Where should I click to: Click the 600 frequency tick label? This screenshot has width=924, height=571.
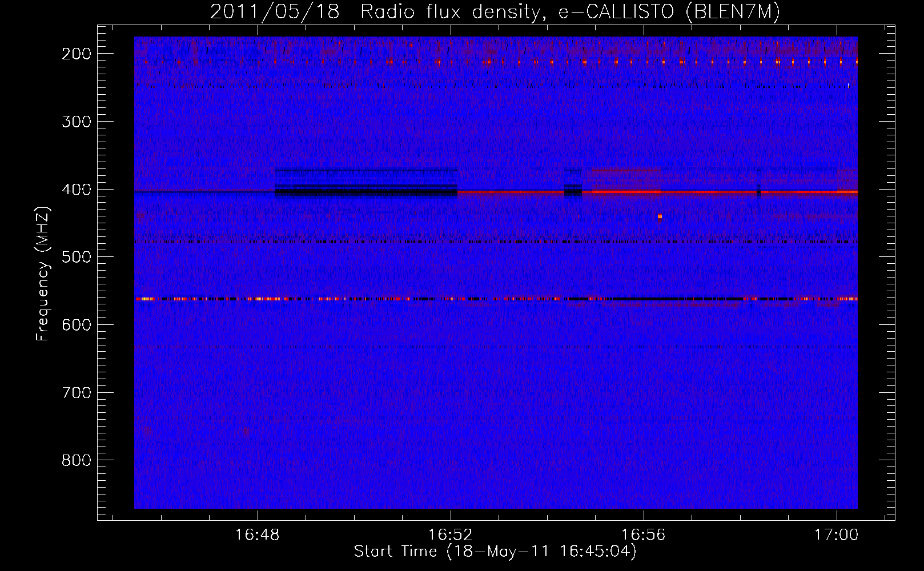click(x=76, y=325)
